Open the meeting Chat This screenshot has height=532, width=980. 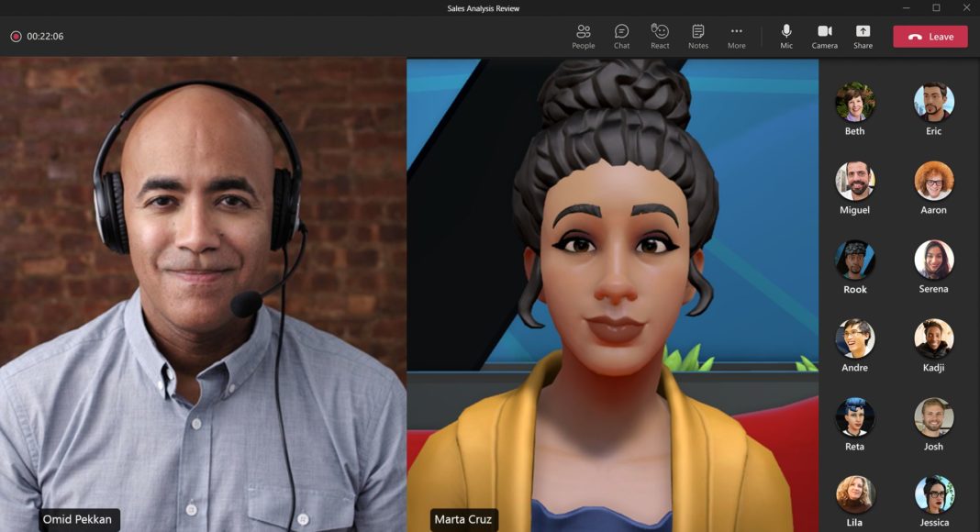[x=621, y=36]
